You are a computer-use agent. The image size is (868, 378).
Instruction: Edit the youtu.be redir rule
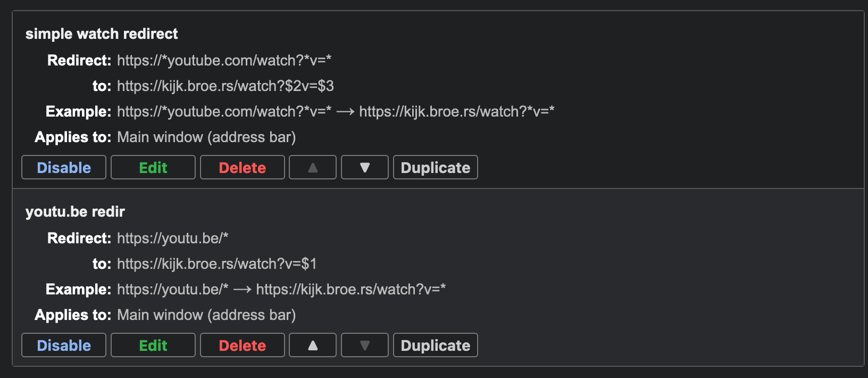pos(153,346)
